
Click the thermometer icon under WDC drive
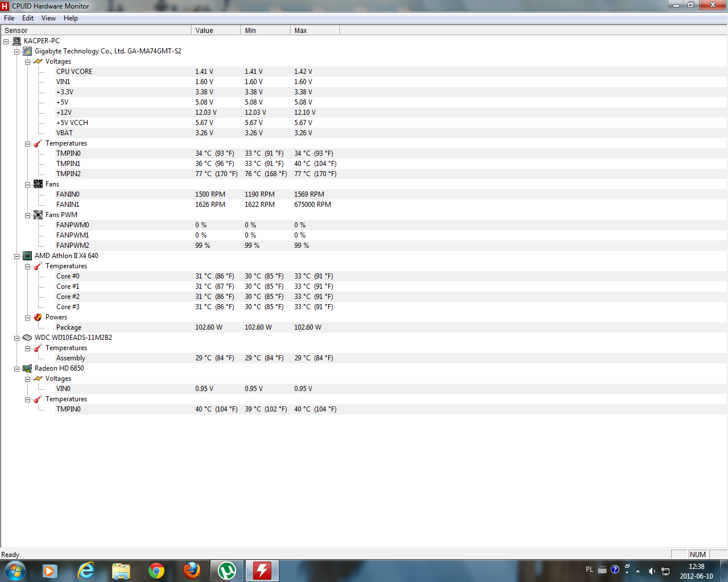(x=38, y=348)
